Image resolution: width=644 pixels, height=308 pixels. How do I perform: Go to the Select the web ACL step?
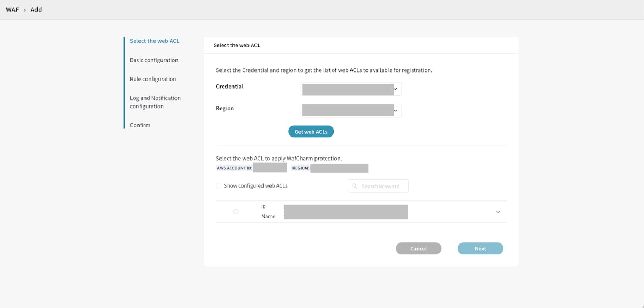click(155, 41)
